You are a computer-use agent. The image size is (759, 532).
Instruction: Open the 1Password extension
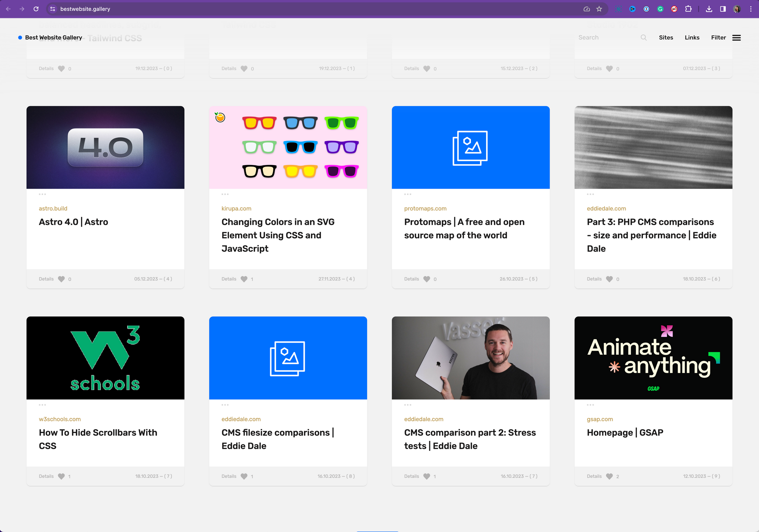[646, 9]
